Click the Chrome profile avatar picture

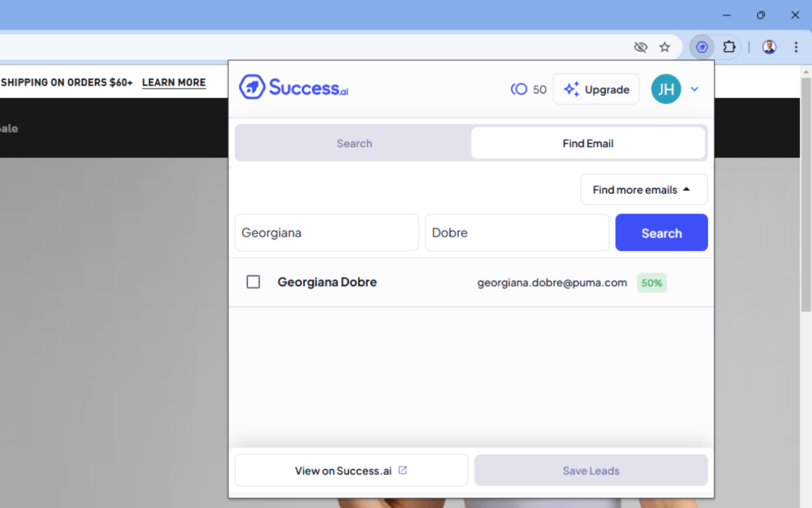pyautogui.click(x=769, y=46)
